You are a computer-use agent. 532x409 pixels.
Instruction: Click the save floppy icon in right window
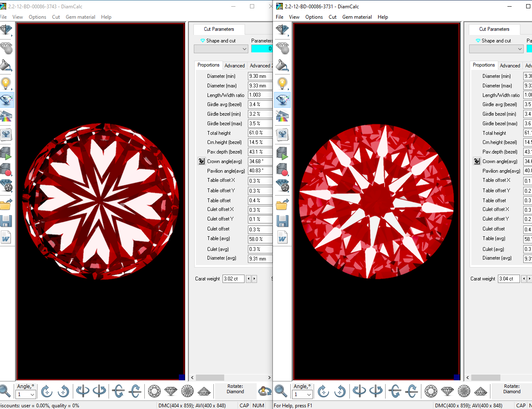(x=282, y=221)
